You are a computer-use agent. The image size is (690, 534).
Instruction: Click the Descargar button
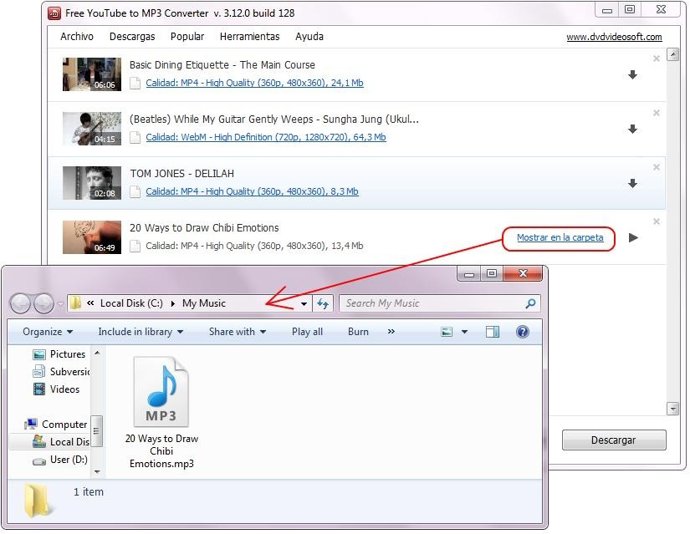(x=614, y=440)
